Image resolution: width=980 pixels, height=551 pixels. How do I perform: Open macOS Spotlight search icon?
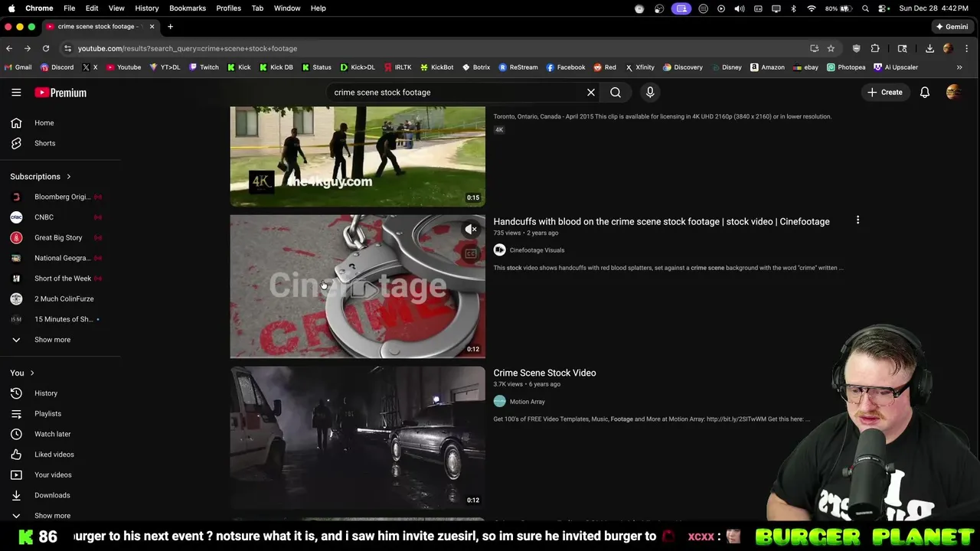click(865, 8)
